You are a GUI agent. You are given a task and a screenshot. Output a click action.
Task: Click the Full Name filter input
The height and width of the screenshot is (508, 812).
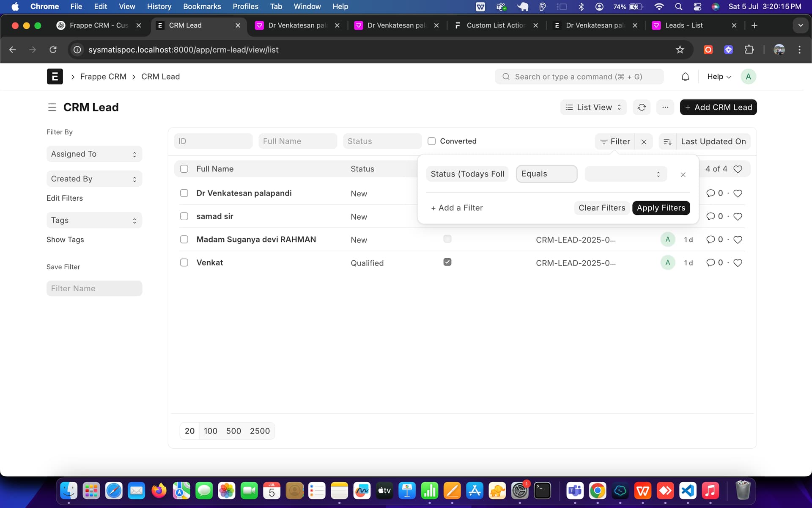(298, 141)
